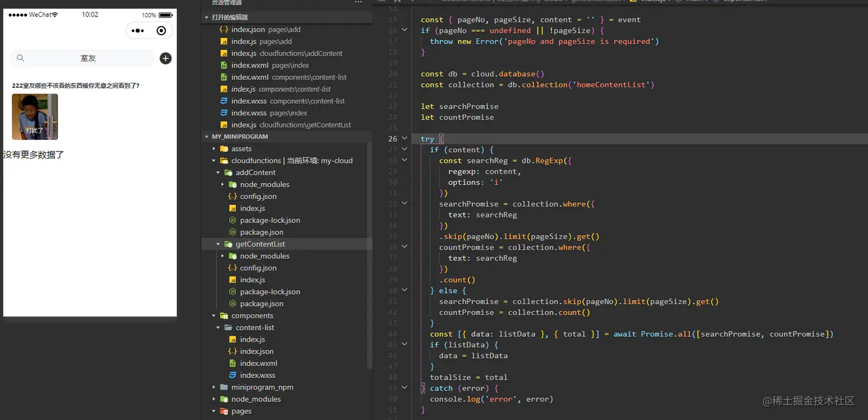The image size is (868, 420).
Task: Click the WXSS icon of index.wxss pages\index
Action: (224, 113)
